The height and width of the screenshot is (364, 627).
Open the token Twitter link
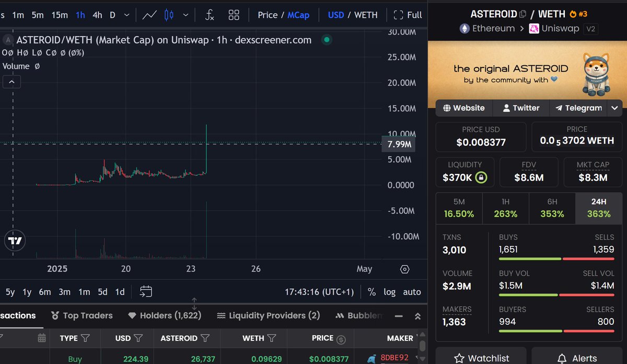pyautogui.click(x=520, y=108)
